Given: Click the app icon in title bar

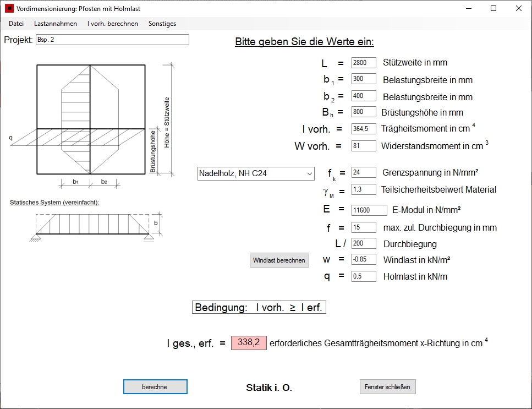Looking at the screenshot, I should point(9,9).
